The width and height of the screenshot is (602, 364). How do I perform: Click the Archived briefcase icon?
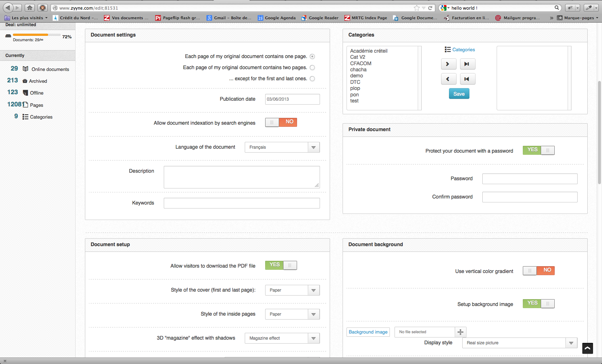click(x=25, y=81)
